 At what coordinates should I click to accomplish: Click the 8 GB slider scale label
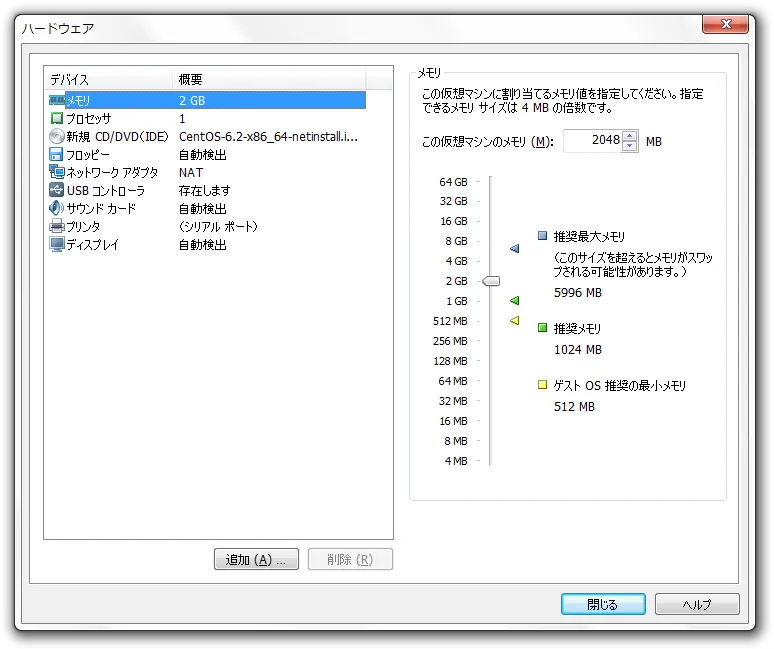point(456,241)
